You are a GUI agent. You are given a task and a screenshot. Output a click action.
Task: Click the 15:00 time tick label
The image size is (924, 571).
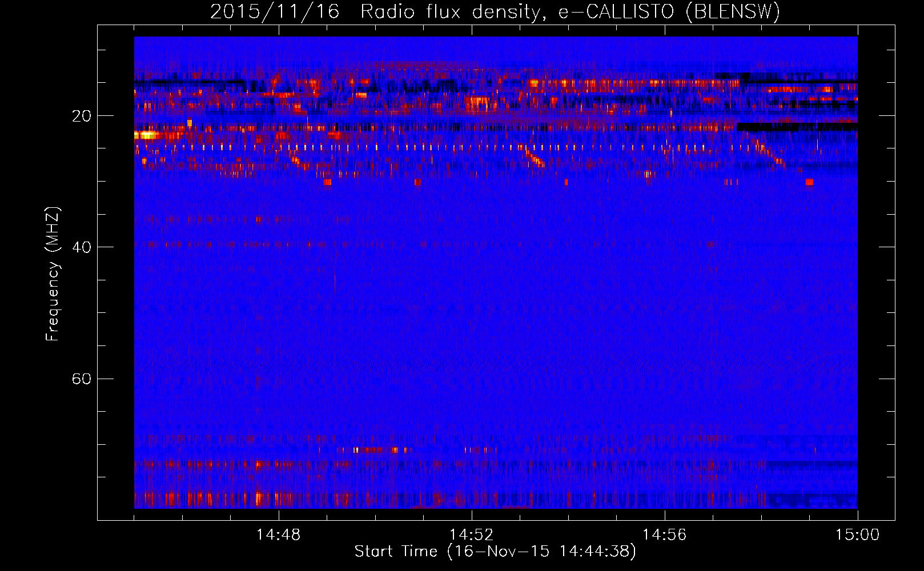click(x=857, y=535)
